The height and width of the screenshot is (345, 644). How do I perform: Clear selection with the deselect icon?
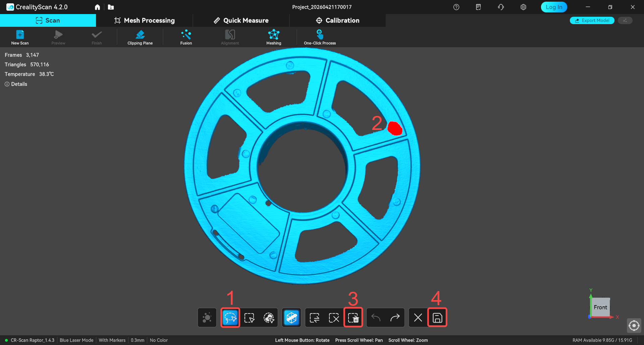pos(334,318)
